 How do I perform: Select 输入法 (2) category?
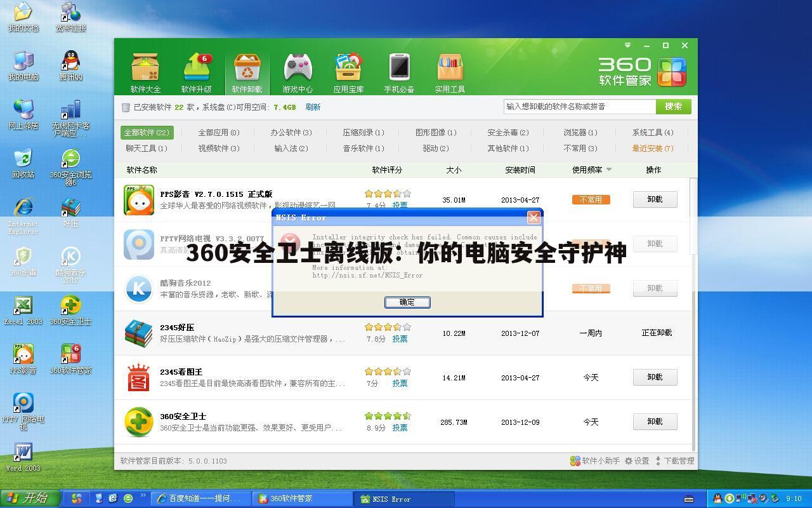pyautogui.click(x=291, y=149)
